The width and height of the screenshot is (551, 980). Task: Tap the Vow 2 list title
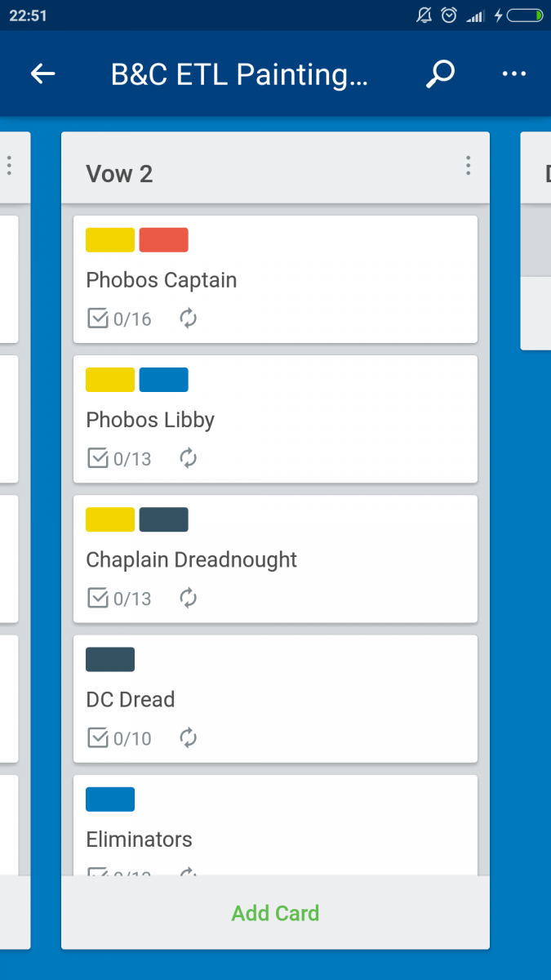119,174
